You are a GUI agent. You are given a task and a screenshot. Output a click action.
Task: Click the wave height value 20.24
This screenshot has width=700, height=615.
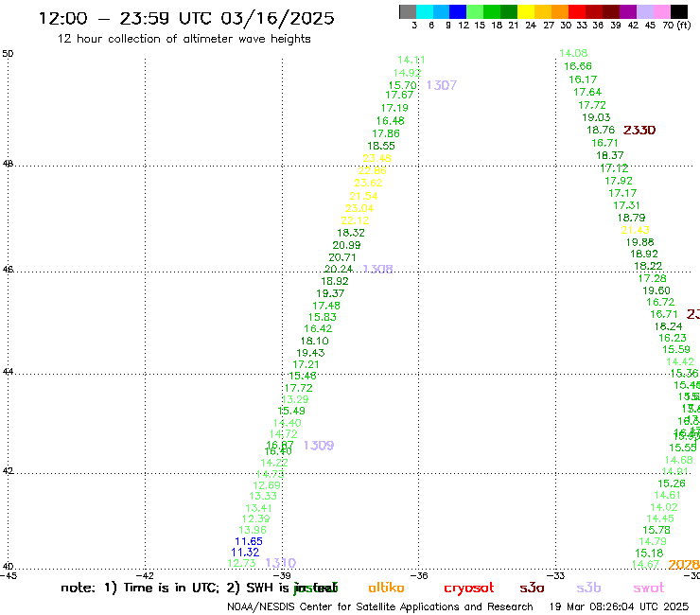[339, 269]
